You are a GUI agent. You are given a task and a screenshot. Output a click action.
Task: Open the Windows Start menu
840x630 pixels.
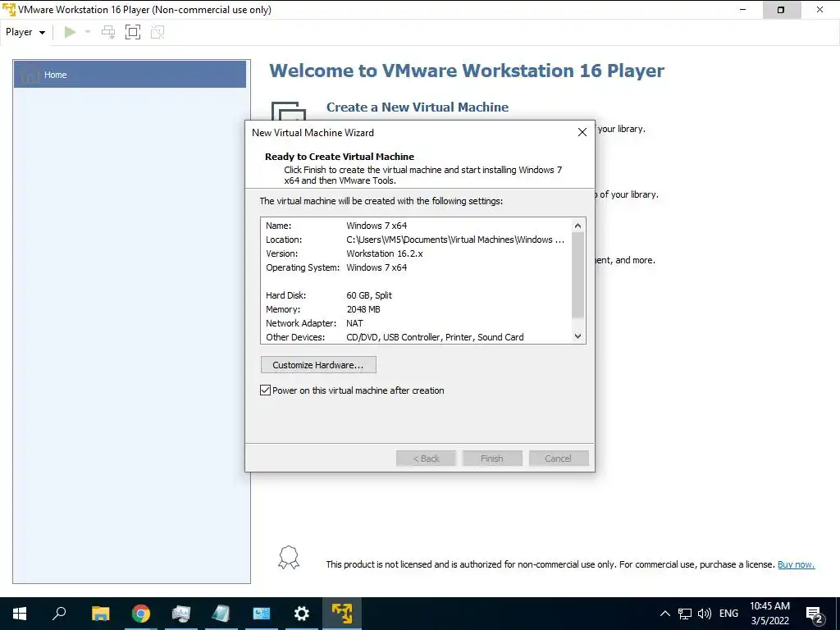click(x=20, y=614)
